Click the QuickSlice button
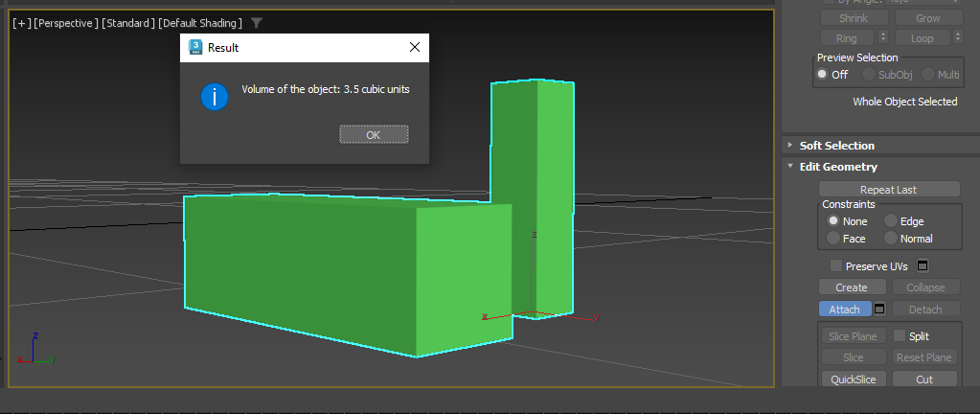The height and width of the screenshot is (414, 980). [853, 379]
